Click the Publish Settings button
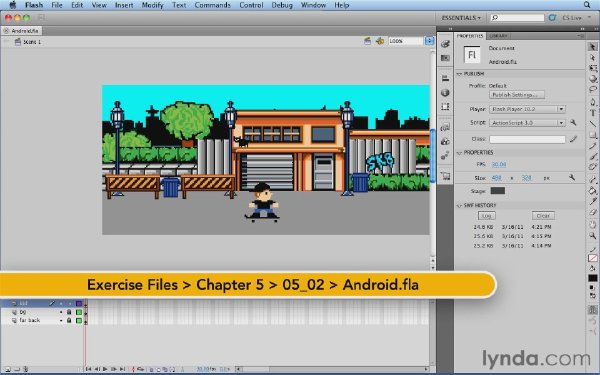 coord(517,95)
